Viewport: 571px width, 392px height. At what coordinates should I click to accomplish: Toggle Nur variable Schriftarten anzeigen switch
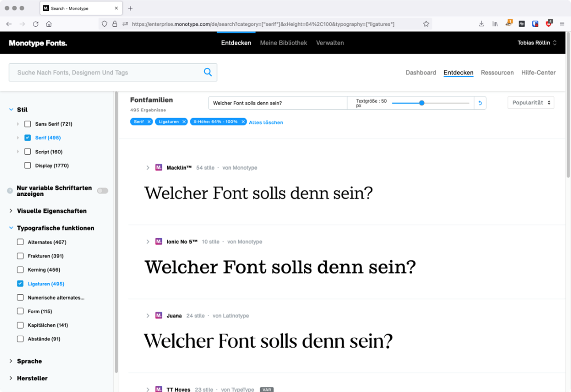(x=103, y=191)
